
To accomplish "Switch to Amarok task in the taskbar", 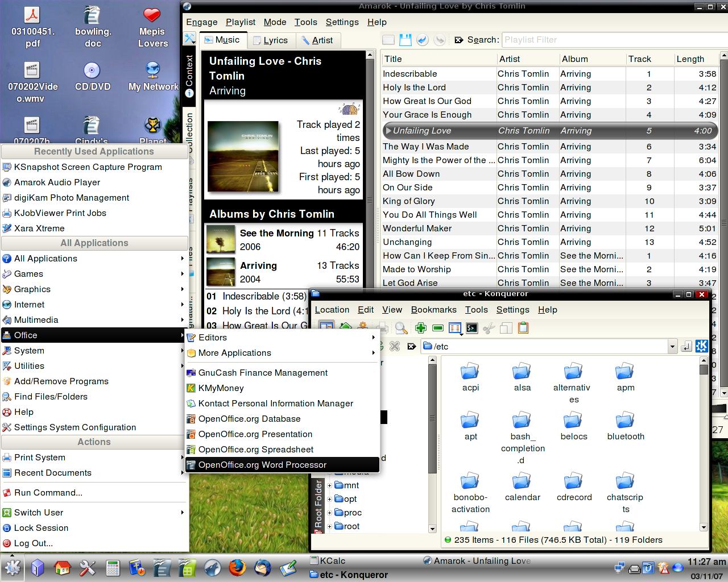I will click(477, 560).
